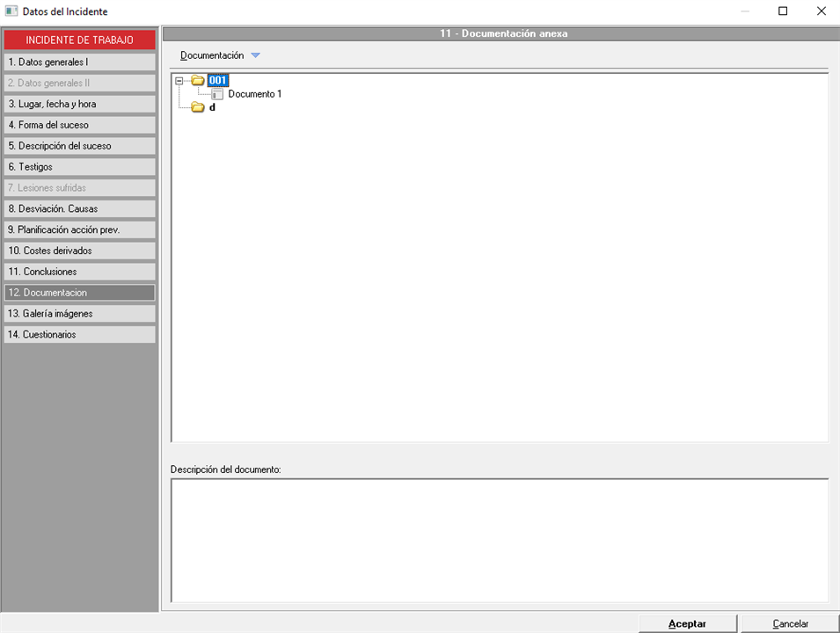Open the Documentación menu

[212, 55]
